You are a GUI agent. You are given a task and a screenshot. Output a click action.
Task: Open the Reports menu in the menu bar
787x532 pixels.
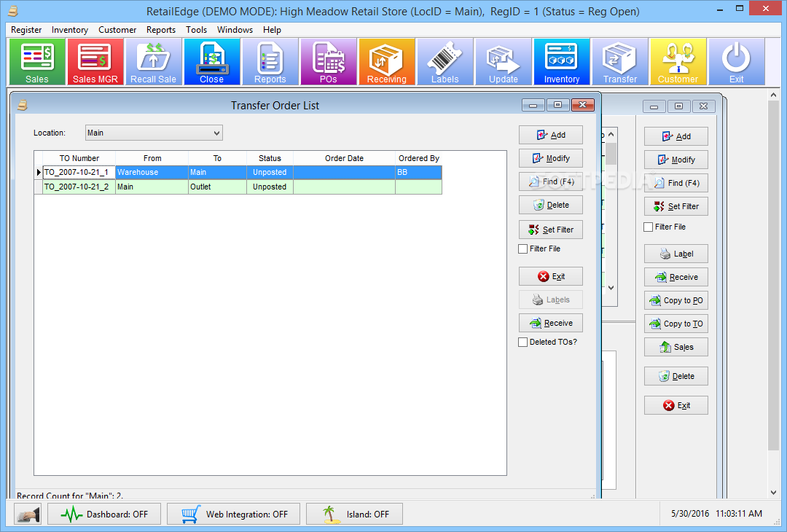click(161, 30)
